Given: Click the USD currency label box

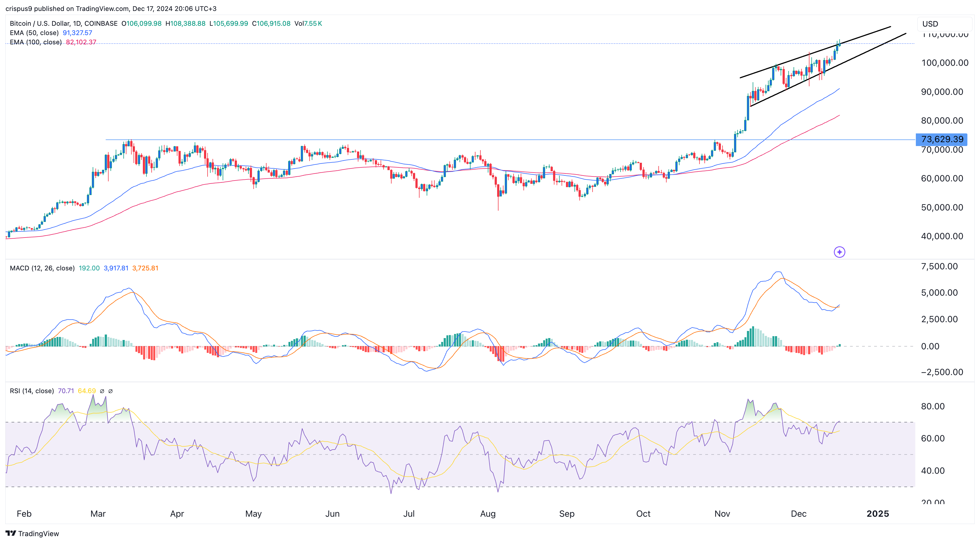Looking at the screenshot, I should pyautogui.click(x=945, y=24).
